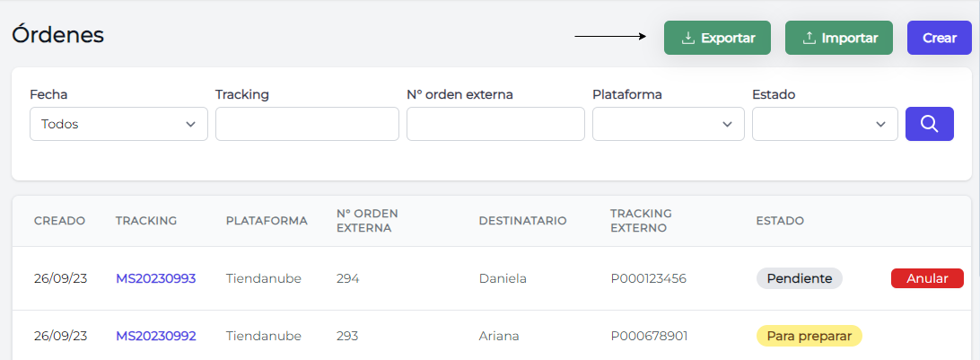This screenshot has height=360, width=980.
Task: Click the Exportar download button
Action: tap(717, 38)
